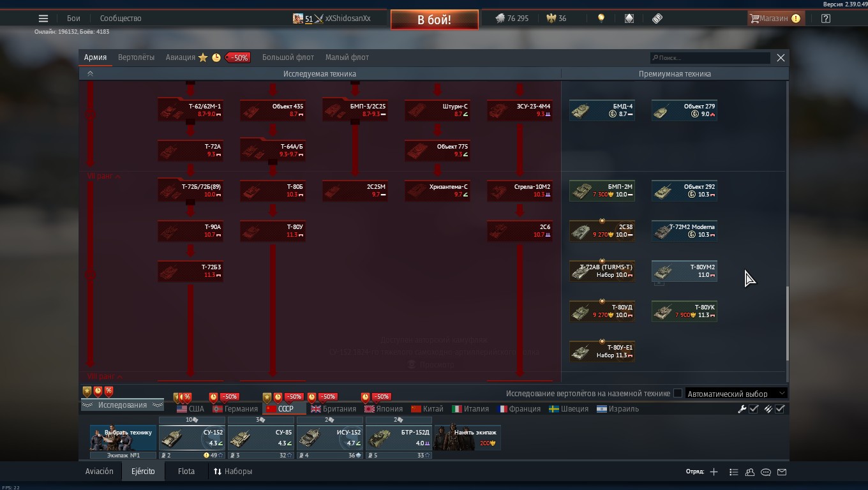The image size is (868, 490).
Task: Open the Наборы presets list
Action: [x=233, y=472]
